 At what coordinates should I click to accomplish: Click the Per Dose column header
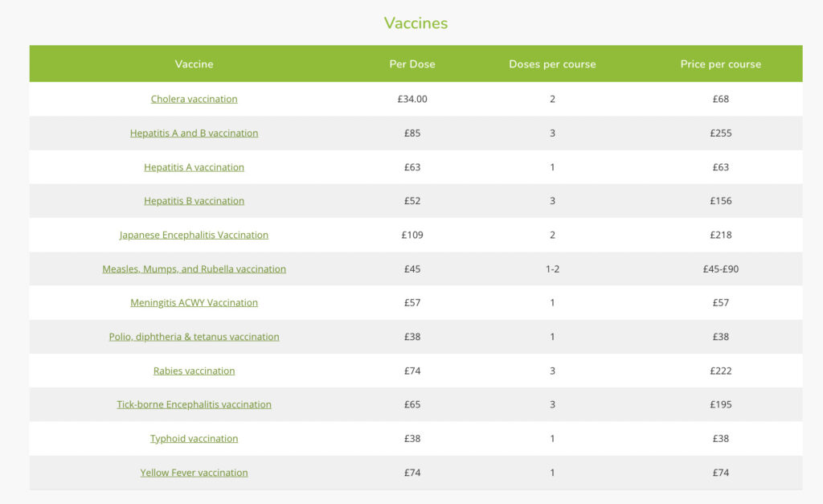tap(411, 64)
